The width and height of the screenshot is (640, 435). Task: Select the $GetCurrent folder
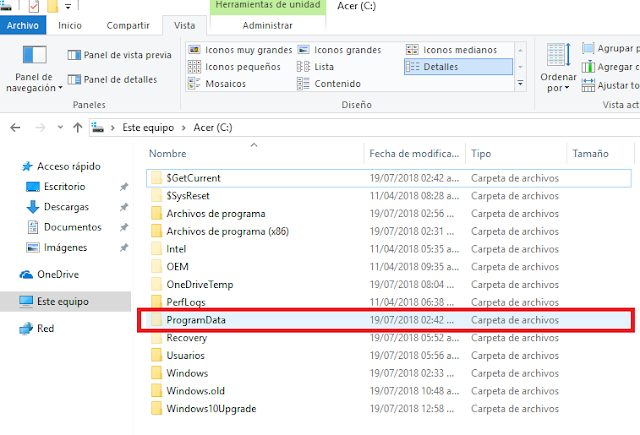click(x=389, y=178)
